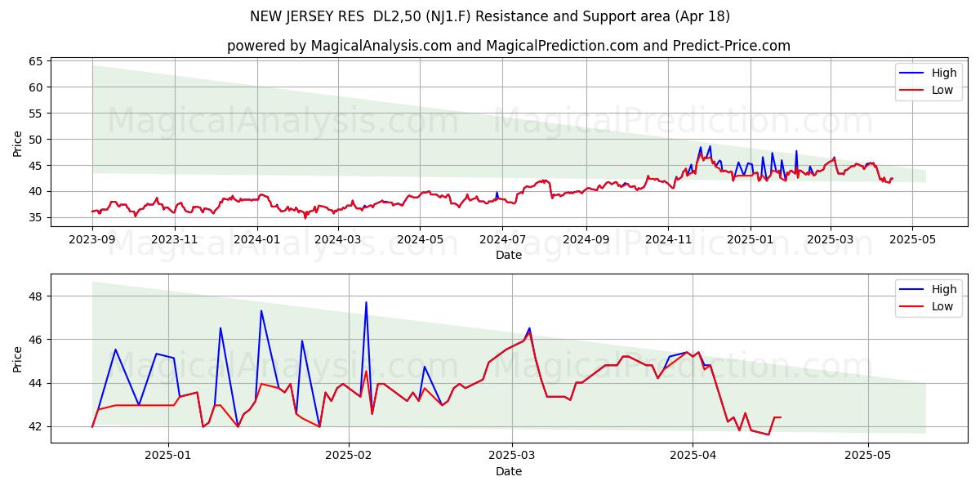
Task: Click the '40' price tick label
Action: point(37,192)
